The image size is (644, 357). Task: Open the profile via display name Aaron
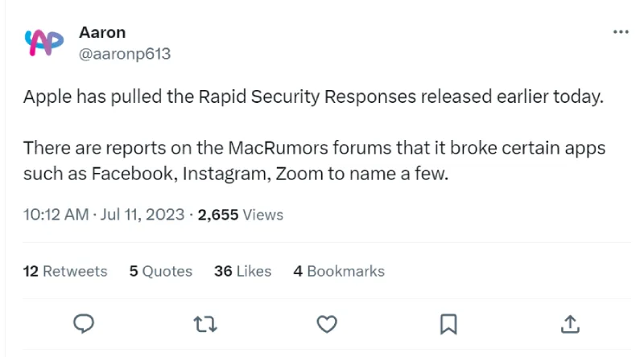click(102, 32)
